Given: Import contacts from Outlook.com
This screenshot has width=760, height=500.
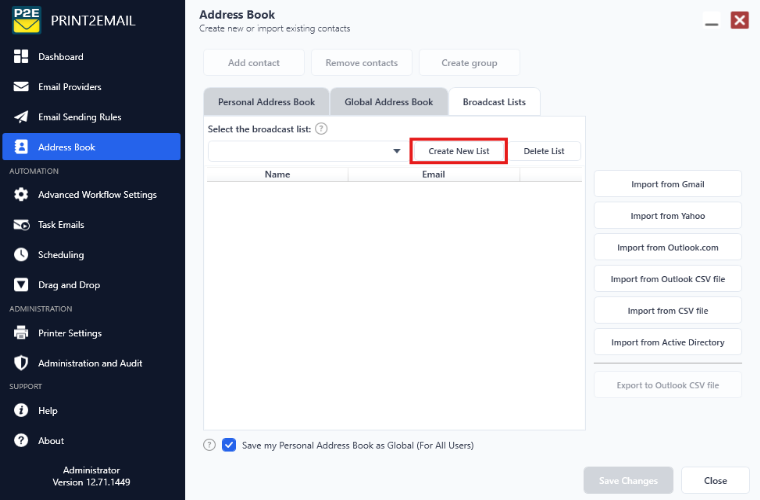Looking at the screenshot, I should click(667, 248).
